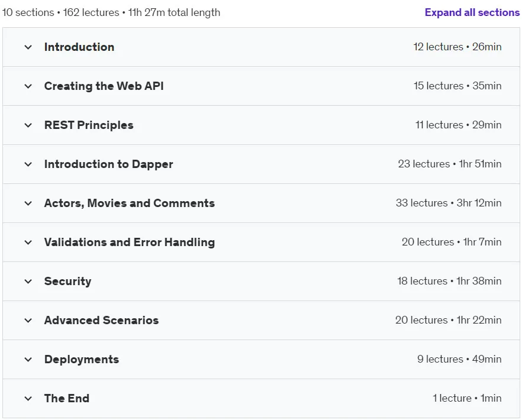The height and width of the screenshot is (420, 522).
Task: Open Actors, Movies and Comments heading
Action: click(130, 203)
